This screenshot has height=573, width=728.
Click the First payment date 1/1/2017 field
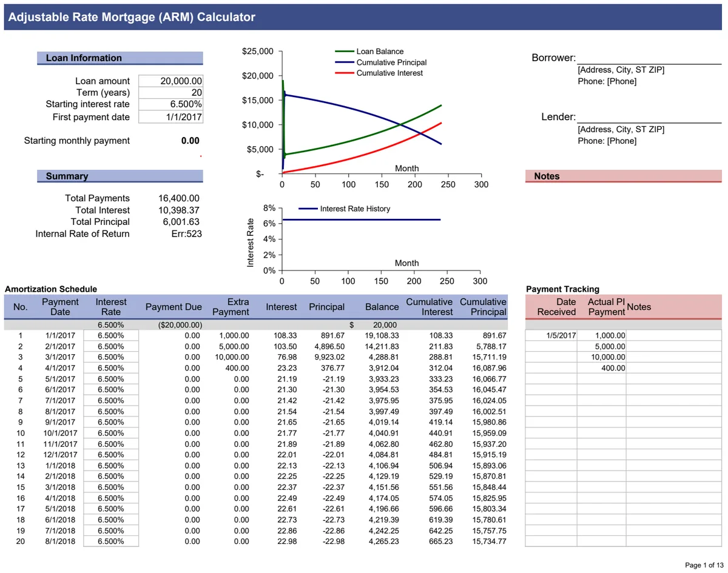[x=170, y=117]
